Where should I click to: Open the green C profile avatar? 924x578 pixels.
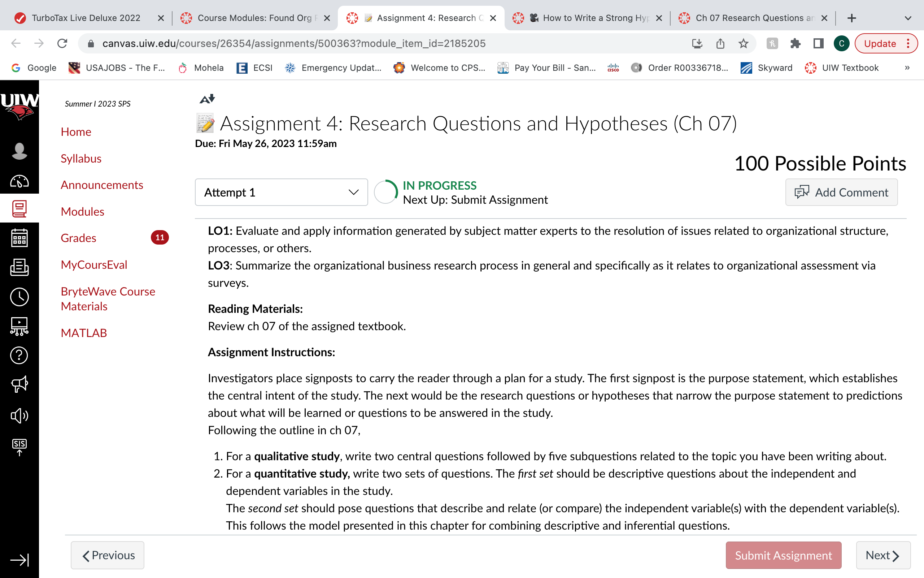pyautogui.click(x=841, y=44)
